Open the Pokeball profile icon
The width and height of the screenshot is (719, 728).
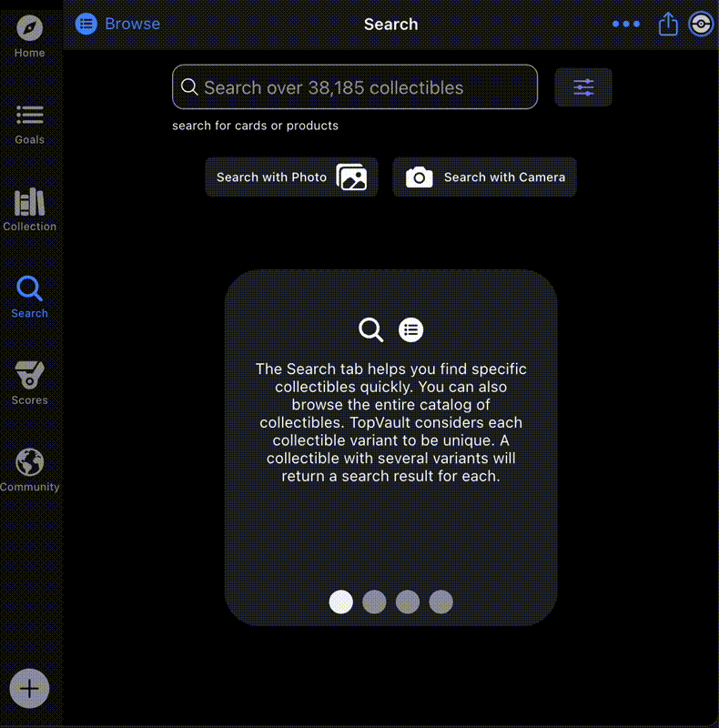701,24
